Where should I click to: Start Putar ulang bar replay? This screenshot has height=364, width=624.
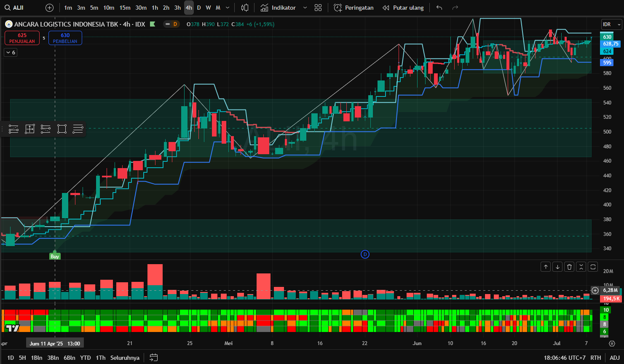(403, 8)
